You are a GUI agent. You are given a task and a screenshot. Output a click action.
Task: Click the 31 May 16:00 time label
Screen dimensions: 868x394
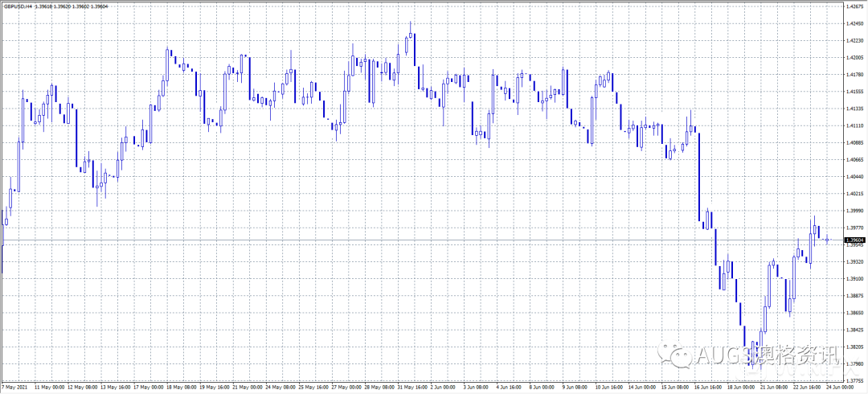click(x=411, y=387)
